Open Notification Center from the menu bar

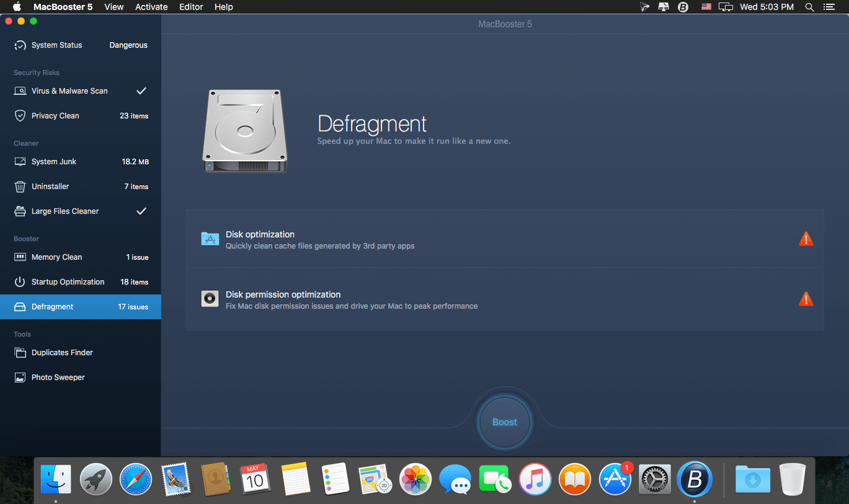(829, 7)
